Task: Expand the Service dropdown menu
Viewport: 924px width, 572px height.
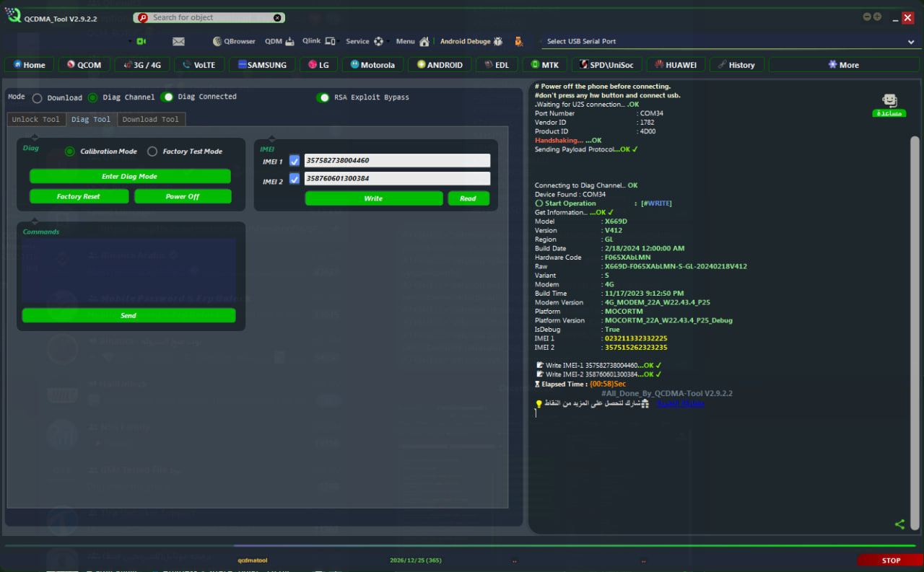Action: pos(367,41)
